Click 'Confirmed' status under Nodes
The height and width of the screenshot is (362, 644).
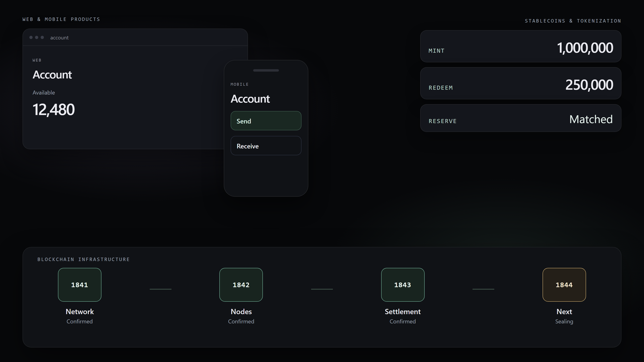click(241, 322)
